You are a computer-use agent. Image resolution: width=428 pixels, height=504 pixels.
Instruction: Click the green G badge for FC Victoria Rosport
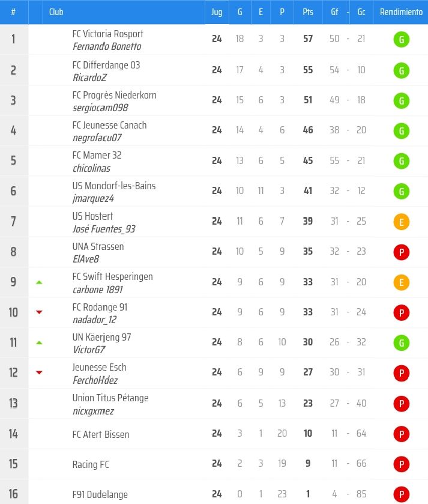coord(401,40)
